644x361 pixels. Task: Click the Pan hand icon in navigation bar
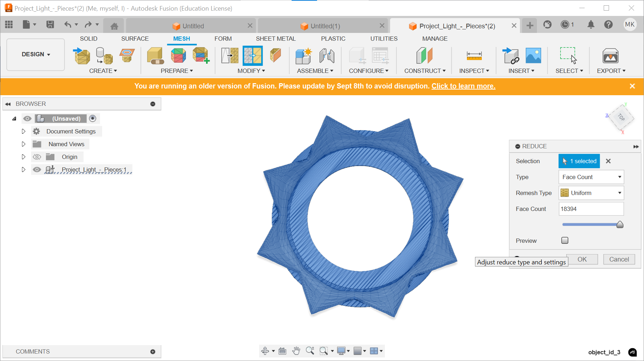coord(296,351)
